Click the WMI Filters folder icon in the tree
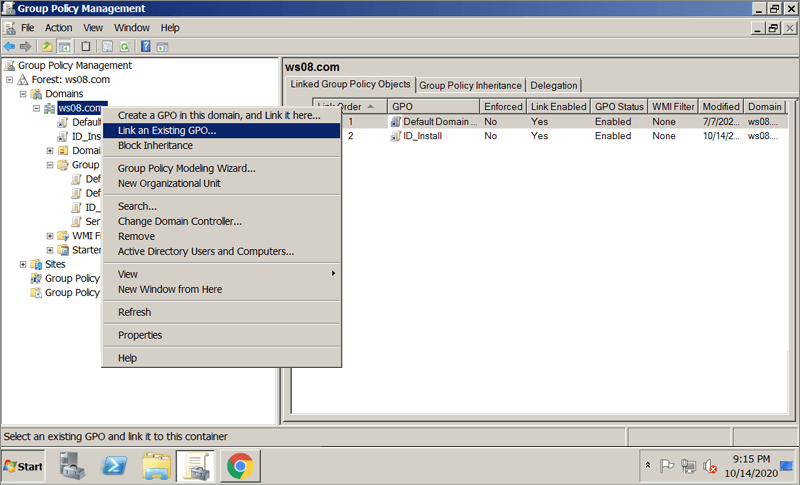Image resolution: width=800 pixels, height=485 pixels. tap(63, 236)
